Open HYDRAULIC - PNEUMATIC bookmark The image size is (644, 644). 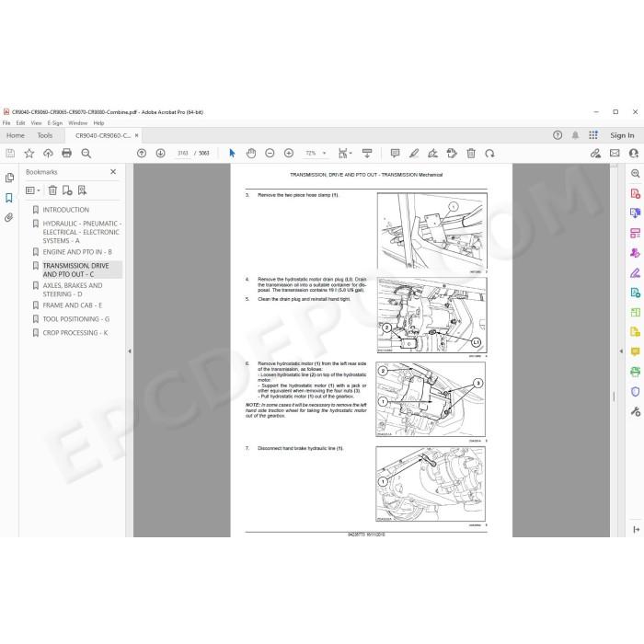[82, 232]
